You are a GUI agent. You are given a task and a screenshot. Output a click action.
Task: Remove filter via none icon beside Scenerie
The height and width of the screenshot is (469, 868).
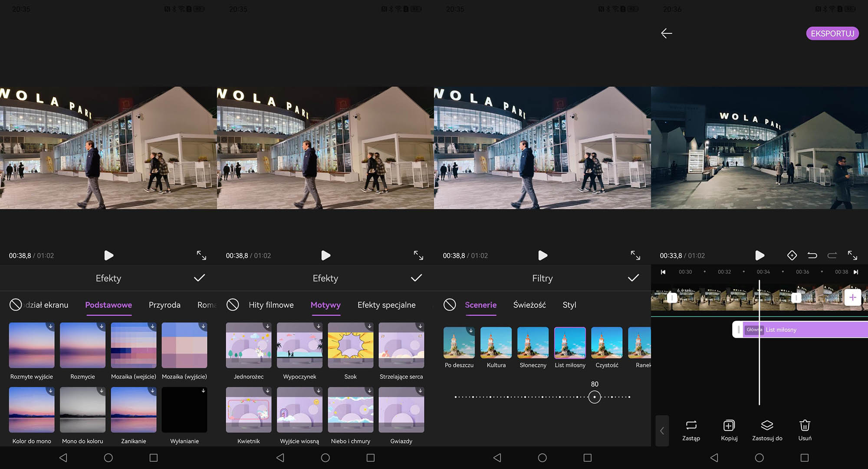coord(450,305)
